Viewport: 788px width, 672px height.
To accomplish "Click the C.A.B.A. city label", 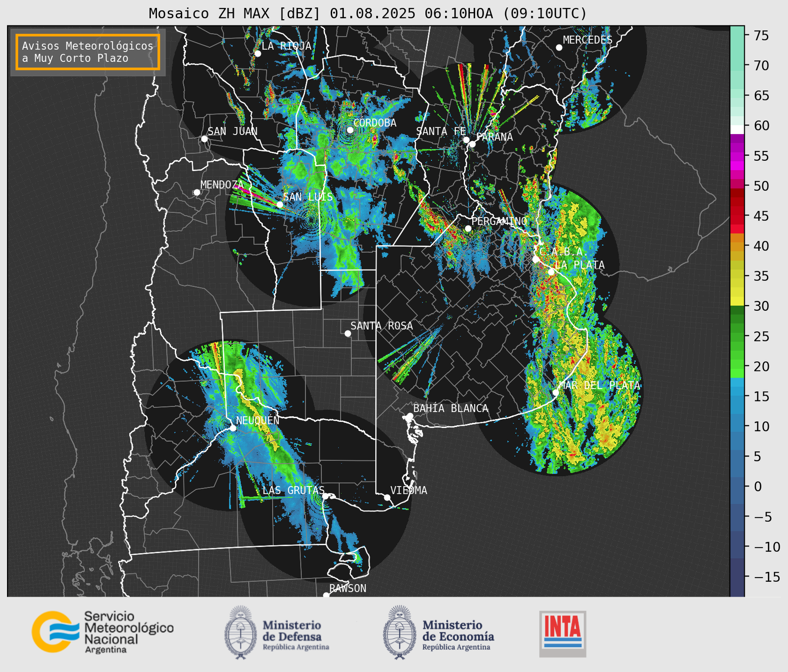I will 564,252.
